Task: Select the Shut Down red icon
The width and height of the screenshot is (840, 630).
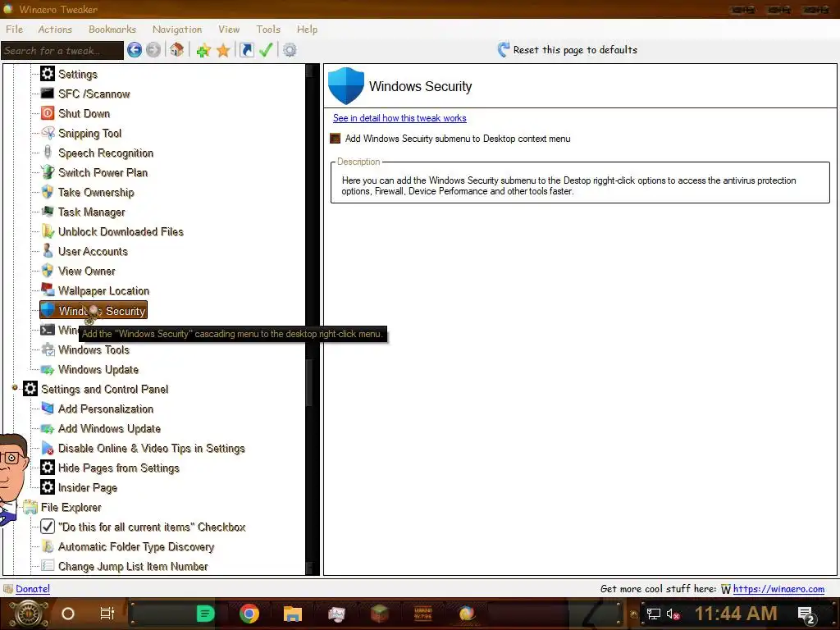Action: tap(48, 113)
